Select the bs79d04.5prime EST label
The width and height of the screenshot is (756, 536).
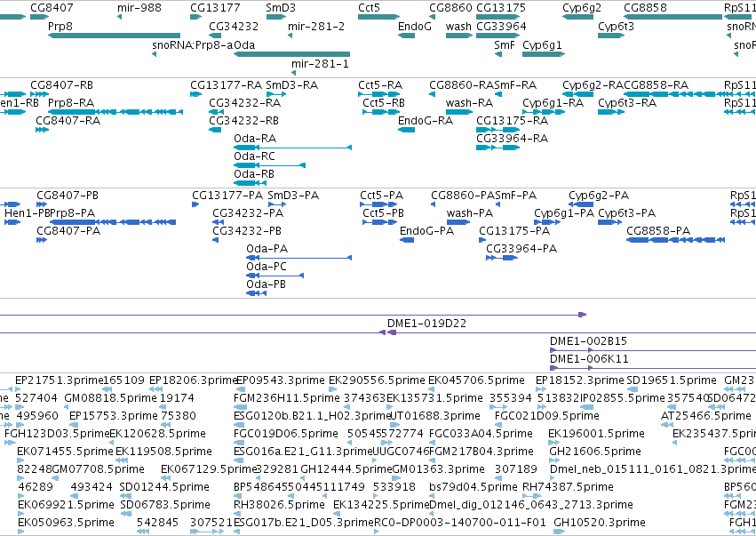[x=473, y=487]
